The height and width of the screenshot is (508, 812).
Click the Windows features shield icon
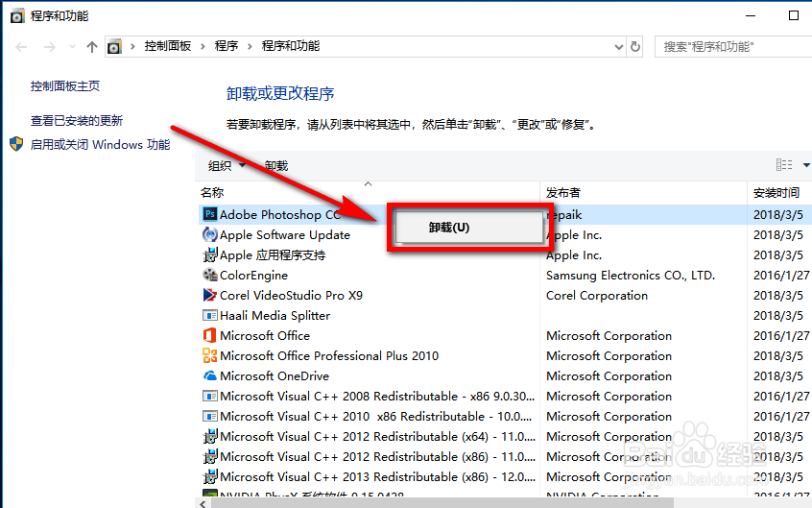click(16, 144)
